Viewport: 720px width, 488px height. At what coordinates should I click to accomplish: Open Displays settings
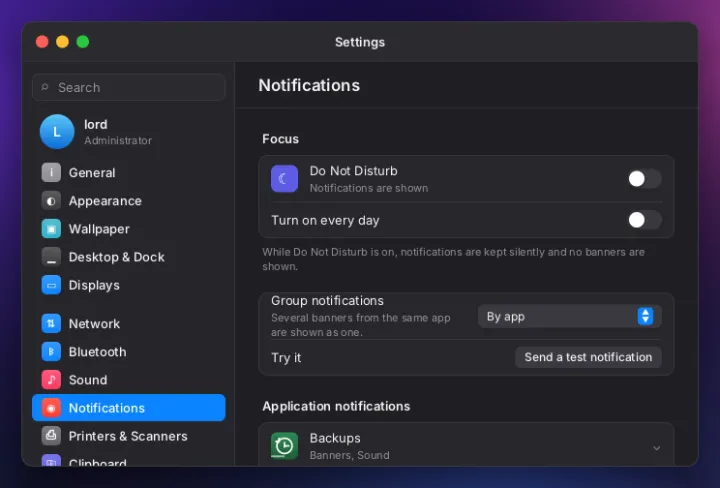click(x=129, y=285)
